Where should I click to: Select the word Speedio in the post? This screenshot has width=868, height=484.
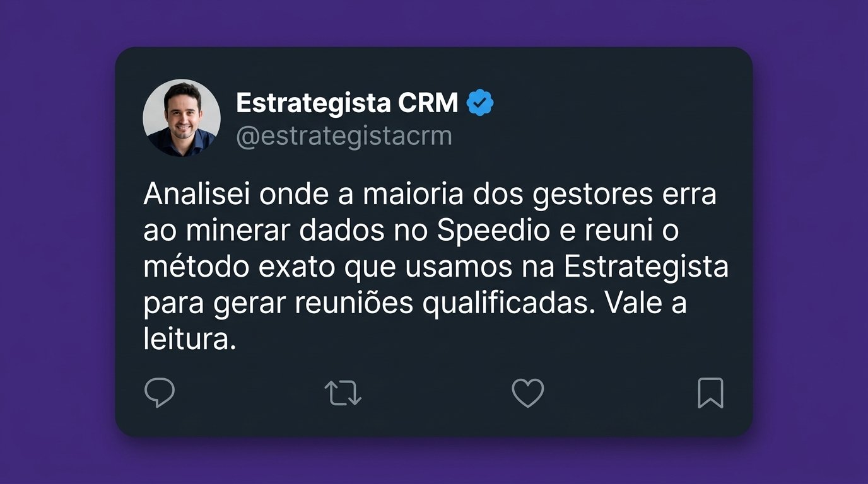click(491, 232)
